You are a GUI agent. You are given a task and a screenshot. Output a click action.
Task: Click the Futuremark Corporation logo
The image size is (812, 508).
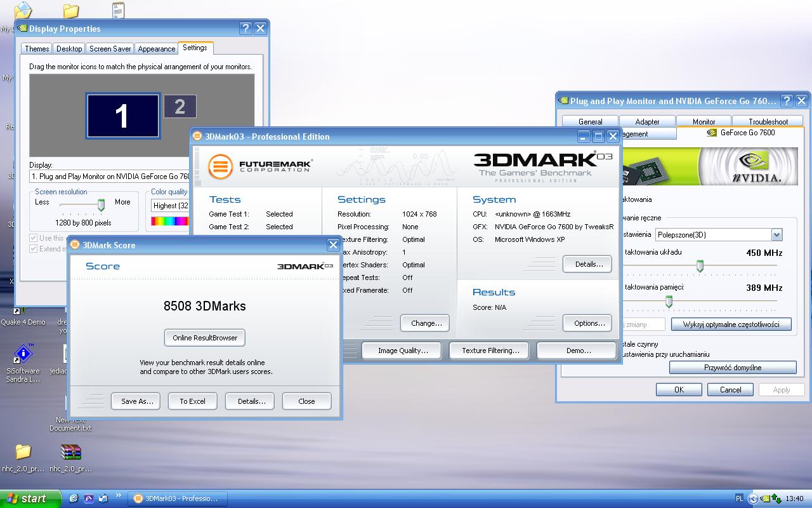260,166
